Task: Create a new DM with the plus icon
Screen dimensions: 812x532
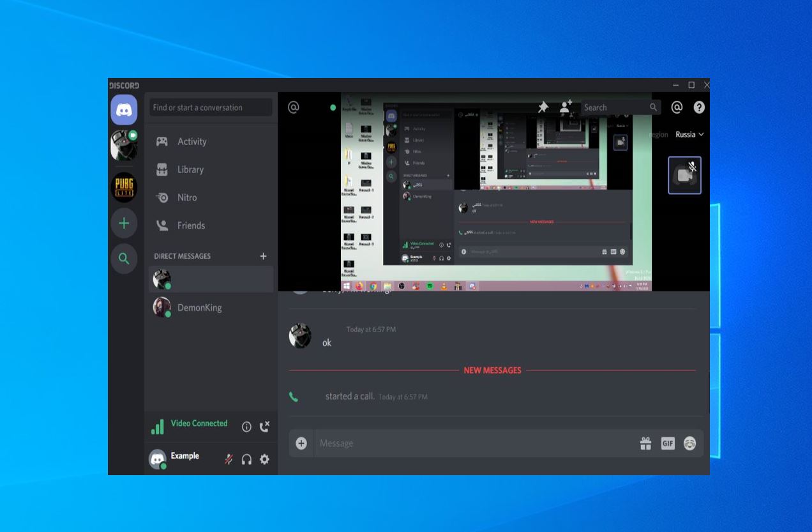Action: pyautogui.click(x=263, y=256)
